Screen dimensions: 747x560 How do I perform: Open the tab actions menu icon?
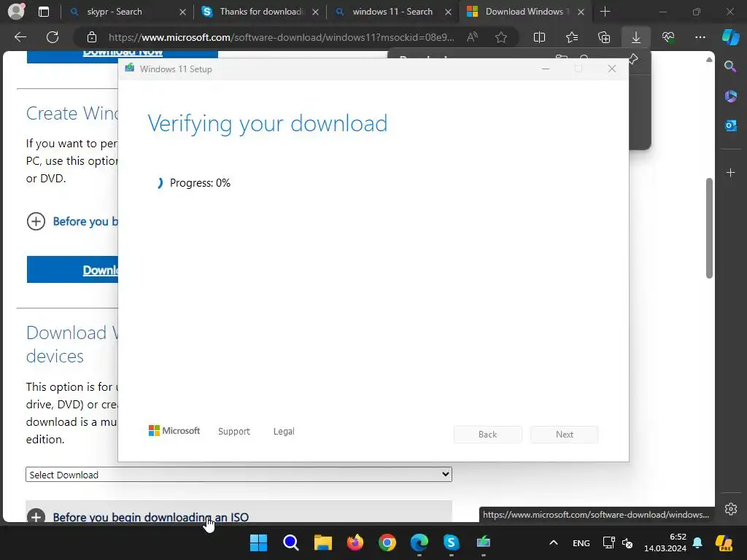pos(43,12)
